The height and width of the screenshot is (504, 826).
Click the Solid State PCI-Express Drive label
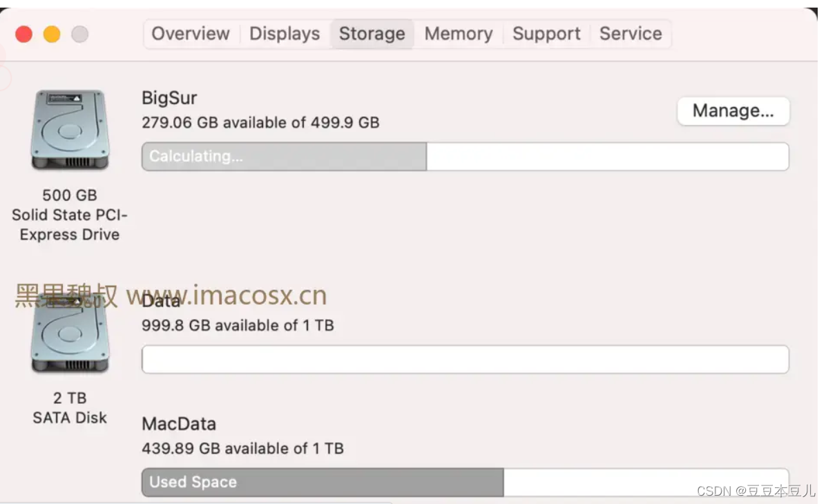click(x=69, y=224)
